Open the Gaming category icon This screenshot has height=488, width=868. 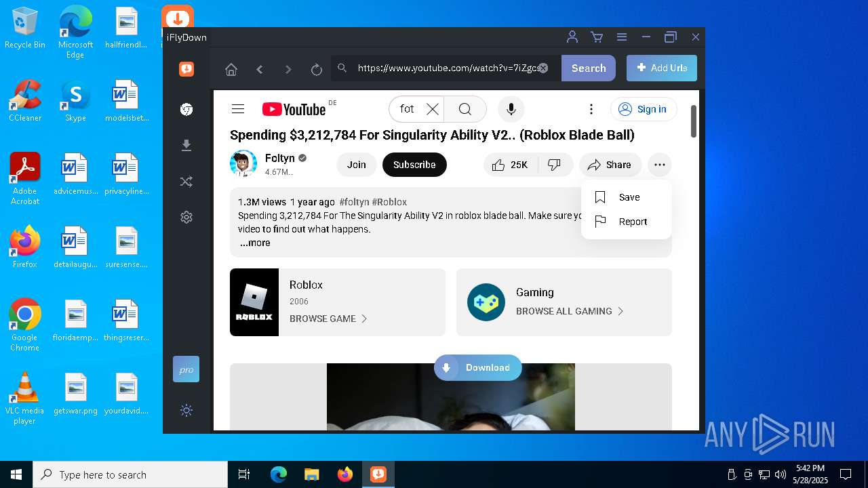click(x=486, y=302)
